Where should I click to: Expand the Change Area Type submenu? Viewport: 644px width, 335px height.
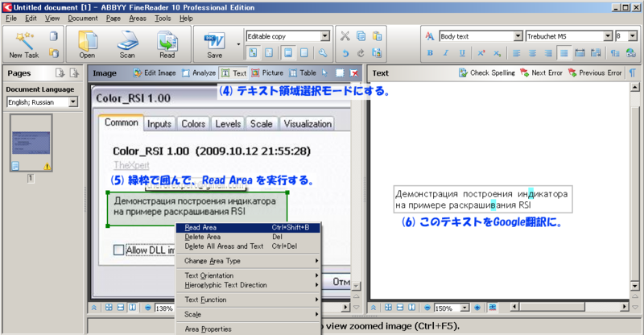tap(248, 261)
